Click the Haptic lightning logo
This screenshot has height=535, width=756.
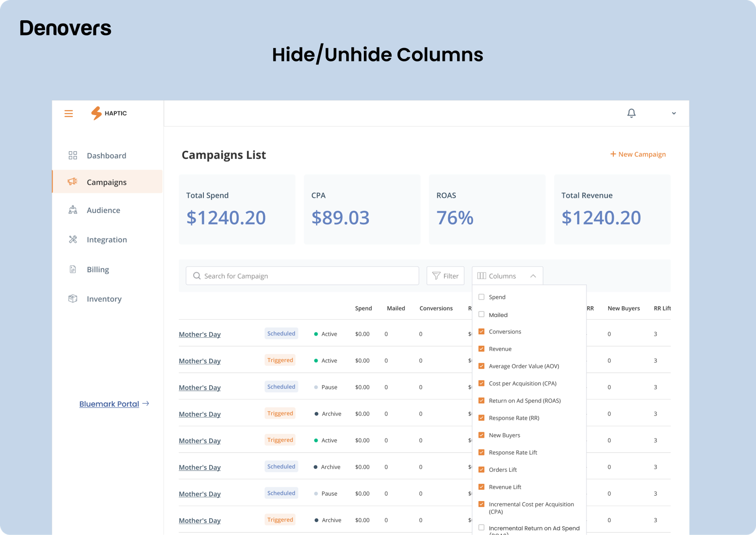[96, 113]
